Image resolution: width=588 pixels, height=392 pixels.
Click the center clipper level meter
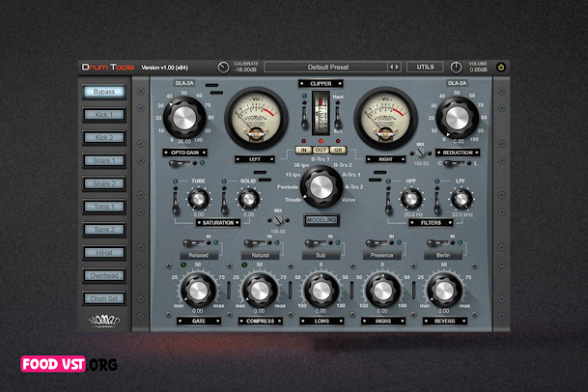tap(321, 114)
